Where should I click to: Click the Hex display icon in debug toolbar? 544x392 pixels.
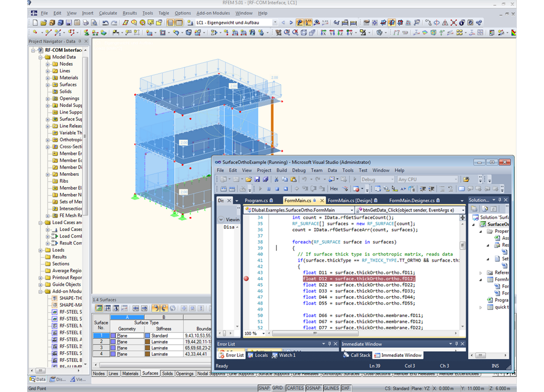click(x=334, y=190)
